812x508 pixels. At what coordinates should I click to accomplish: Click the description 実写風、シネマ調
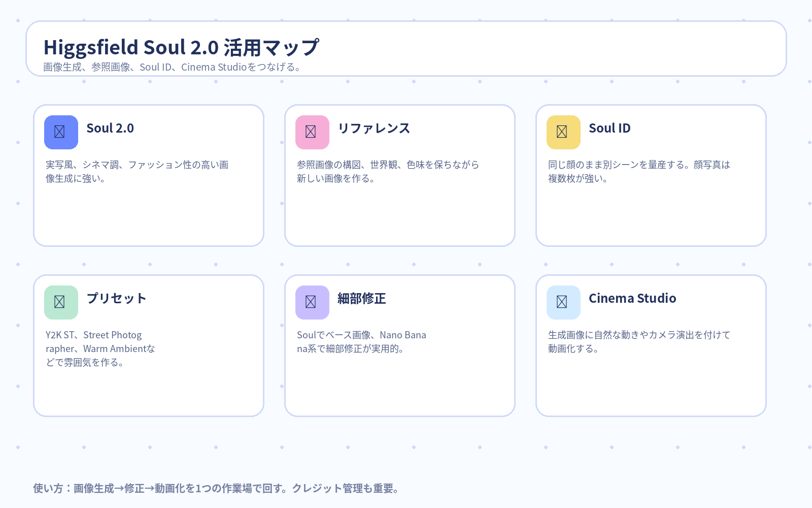click(x=137, y=171)
